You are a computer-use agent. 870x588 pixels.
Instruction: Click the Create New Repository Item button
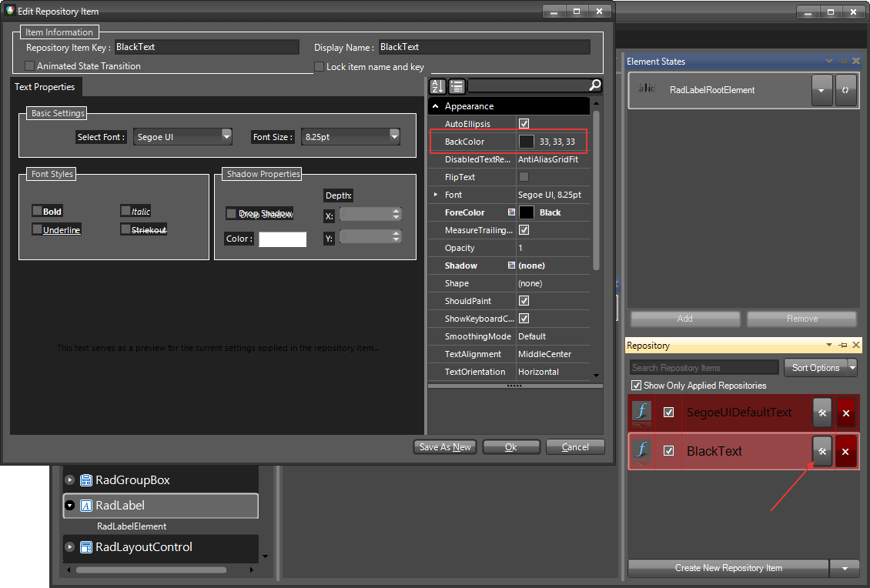(727, 568)
